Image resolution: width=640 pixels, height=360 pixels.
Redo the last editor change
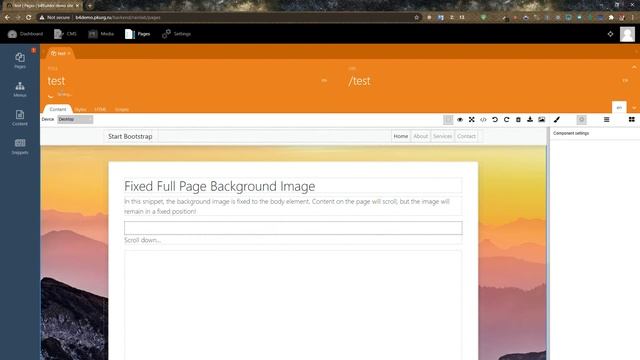pyautogui.click(x=507, y=120)
